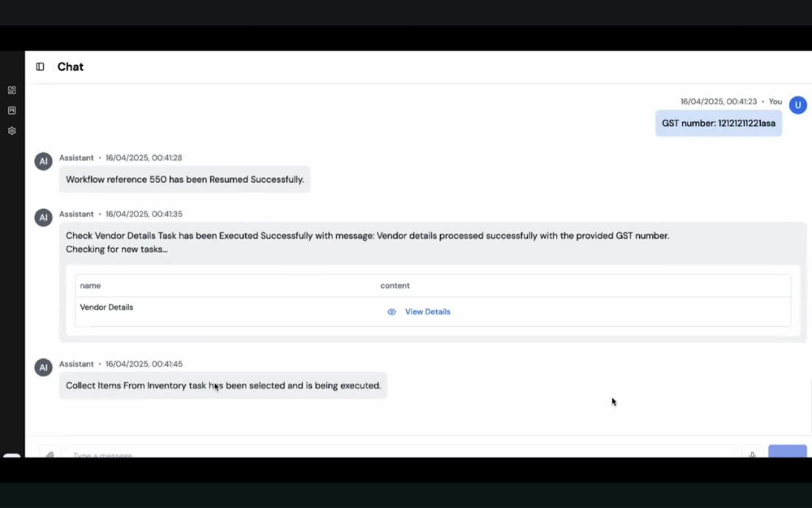Click the blue send button
Screen dimensions: 812x508
coord(787,451)
